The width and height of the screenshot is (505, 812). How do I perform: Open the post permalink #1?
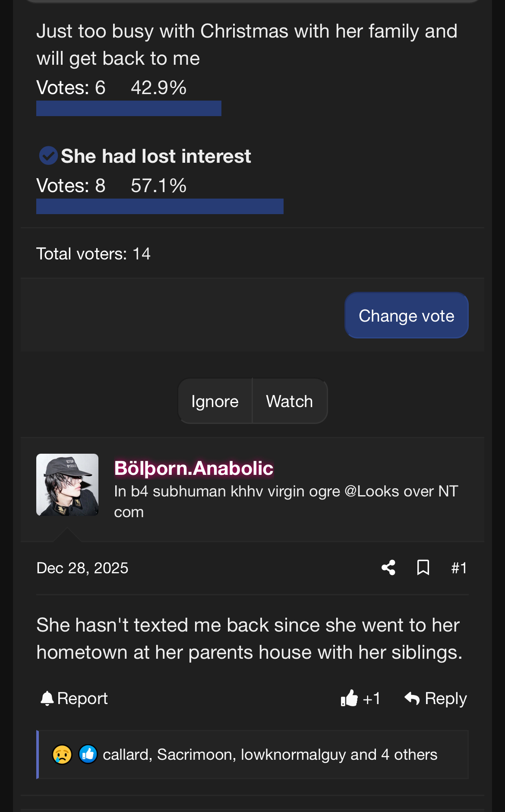point(459,568)
